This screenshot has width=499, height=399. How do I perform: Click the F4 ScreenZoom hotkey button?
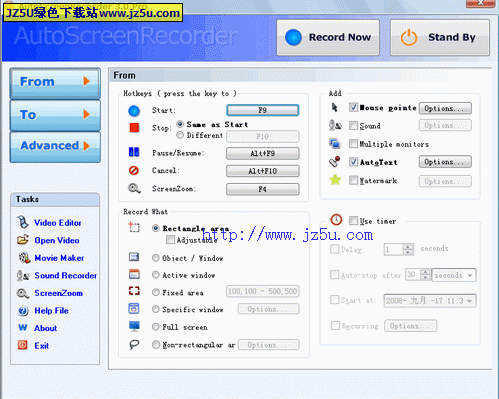pyautogui.click(x=263, y=189)
